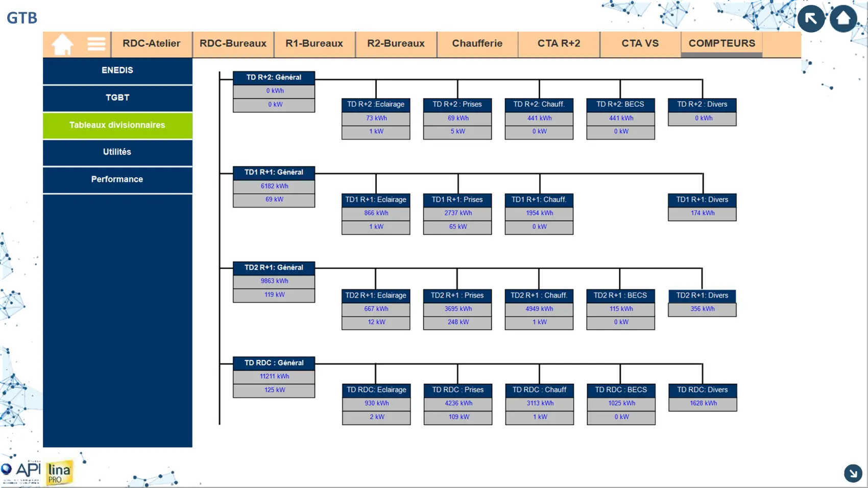Open the Chaufferie tab
The height and width of the screenshot is (488, 868).
[x=477, y=44]
